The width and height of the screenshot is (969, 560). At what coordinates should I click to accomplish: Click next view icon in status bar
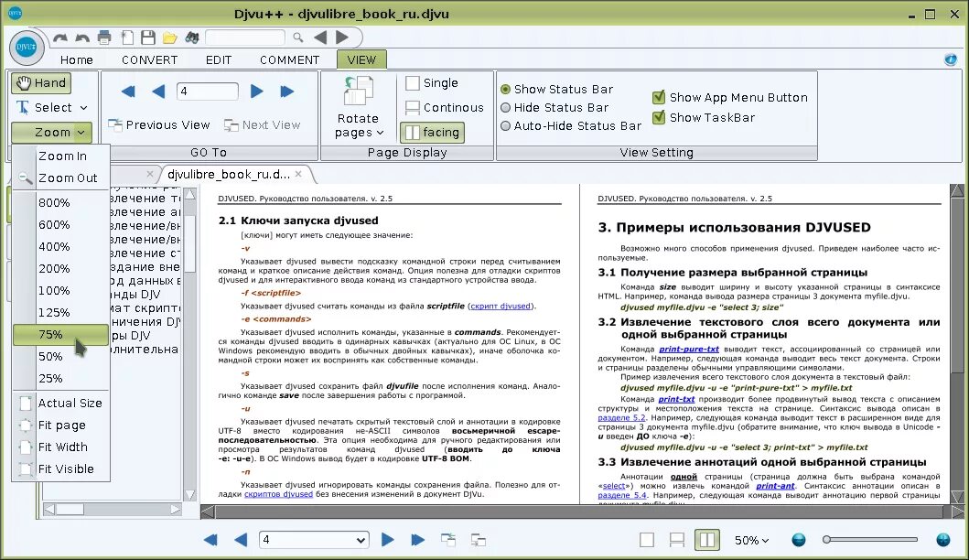[479, 540]
